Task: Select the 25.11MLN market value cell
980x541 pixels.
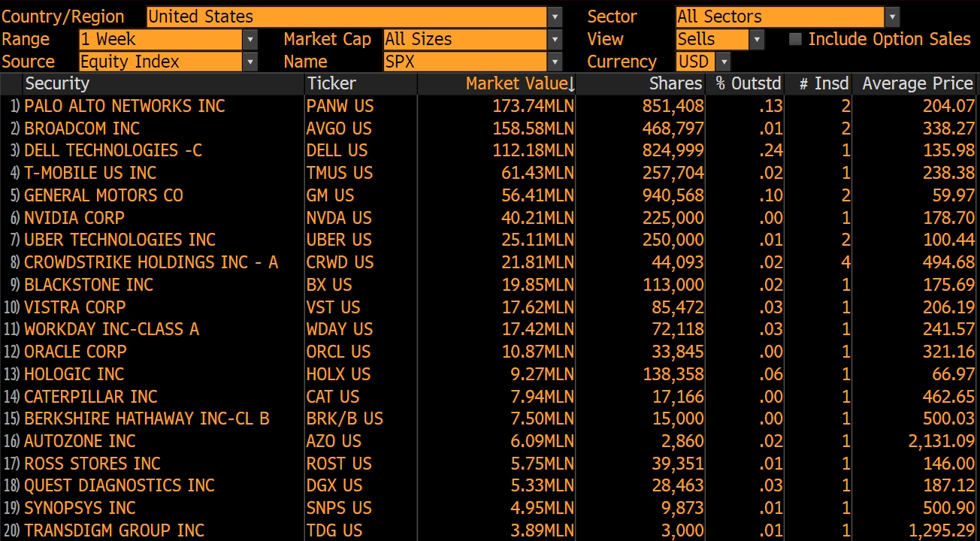Action: (x=537, y=240)
